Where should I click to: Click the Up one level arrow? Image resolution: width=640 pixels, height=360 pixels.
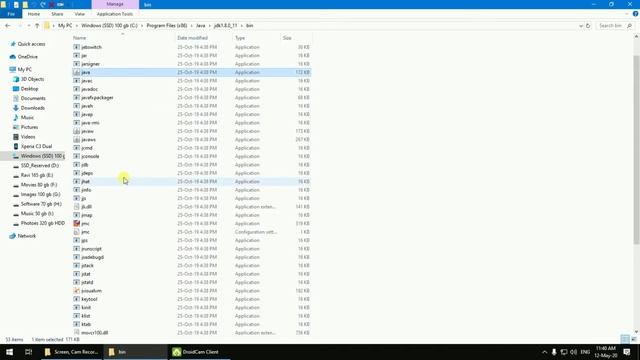37,26
